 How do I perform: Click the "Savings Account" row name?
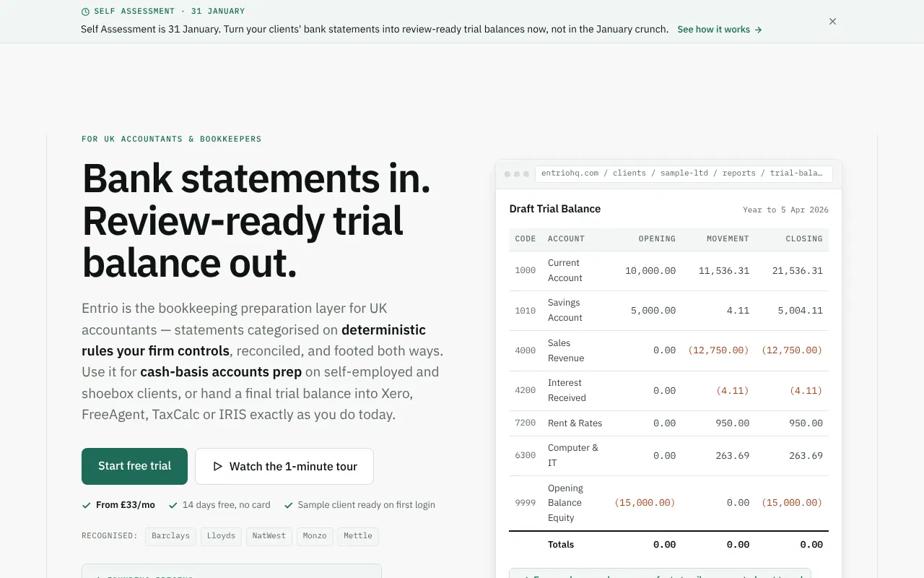tap(565, 310)
